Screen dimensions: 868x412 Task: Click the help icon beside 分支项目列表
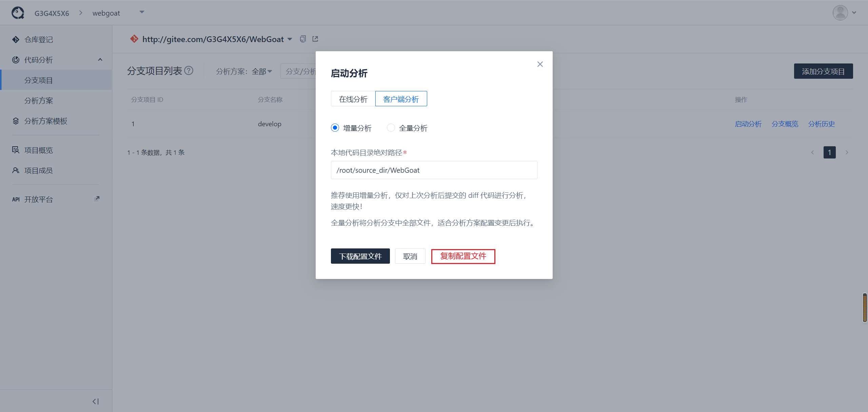coord(189,71)
